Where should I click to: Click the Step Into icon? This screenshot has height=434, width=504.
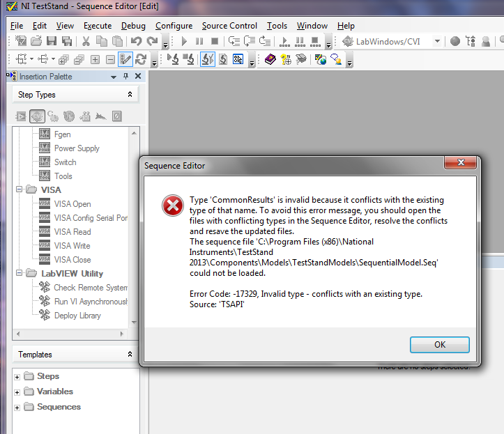coord(234,41)
